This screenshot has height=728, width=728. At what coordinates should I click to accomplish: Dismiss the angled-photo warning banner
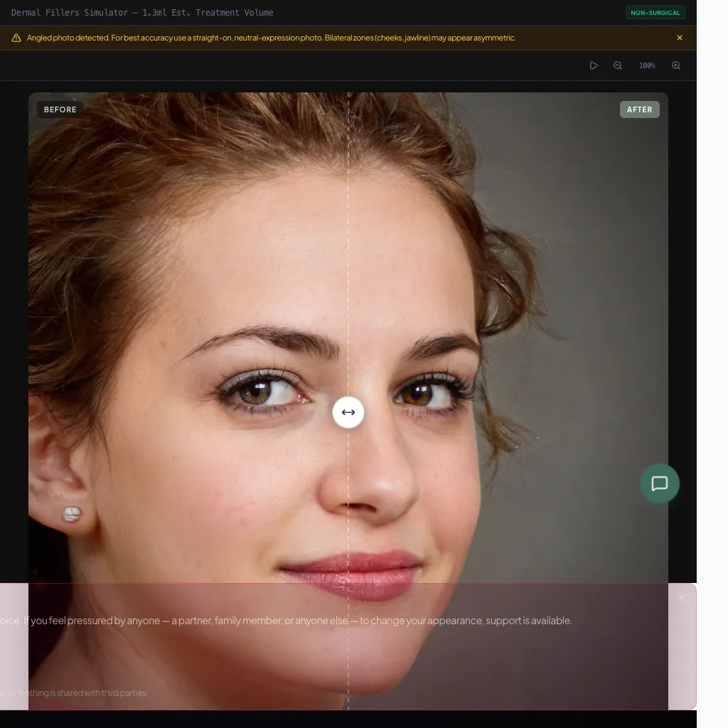coord(679,38)
